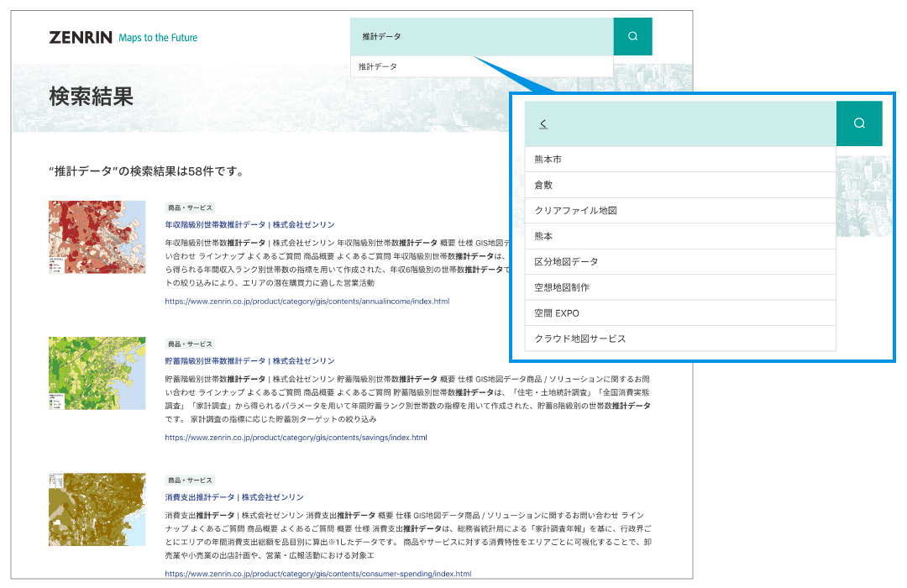Open the 消費支出推計データ result title
This screenshot has width=907, height=588.
(234, 497)
